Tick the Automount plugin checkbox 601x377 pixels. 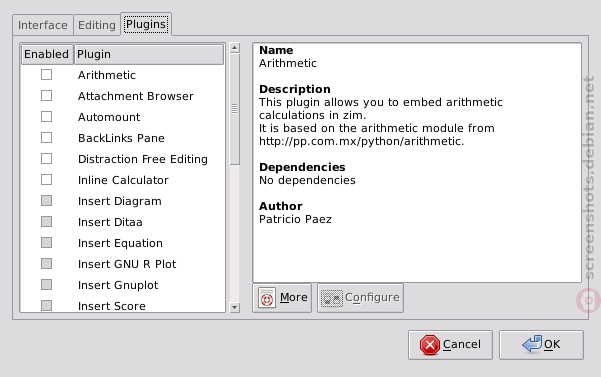tap(46, 116)
